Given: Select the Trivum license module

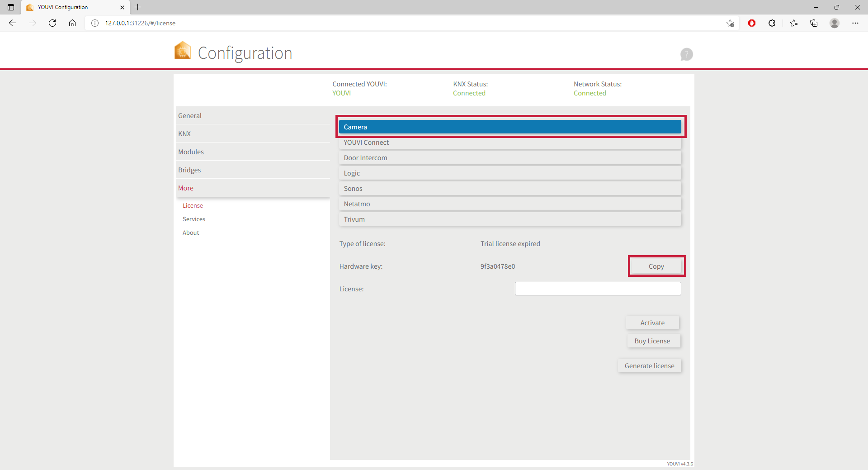Looking at the screenshot, I should click(510, 219).
